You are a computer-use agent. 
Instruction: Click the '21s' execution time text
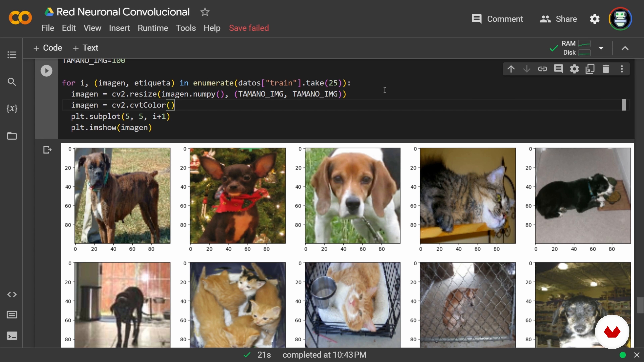click(264, 355)
